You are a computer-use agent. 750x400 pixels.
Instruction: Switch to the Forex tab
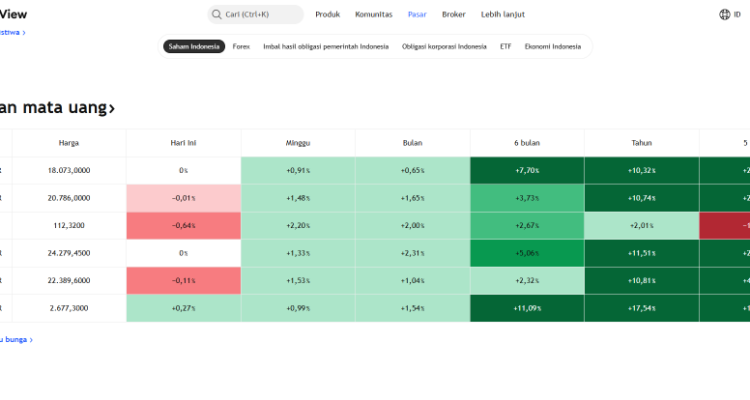click(x=241, y=46)
